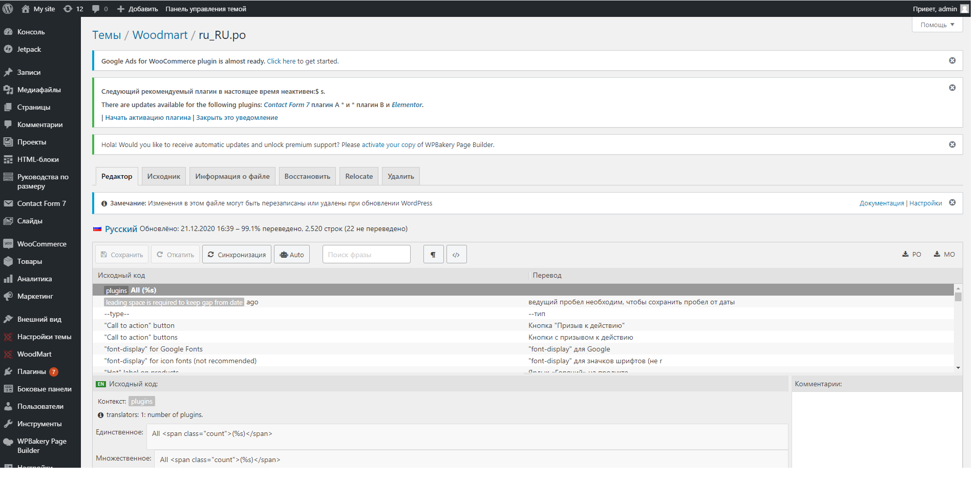
Task: Dismiss the Google Ads for WooCommerce notice
Action: click(952, 60)
